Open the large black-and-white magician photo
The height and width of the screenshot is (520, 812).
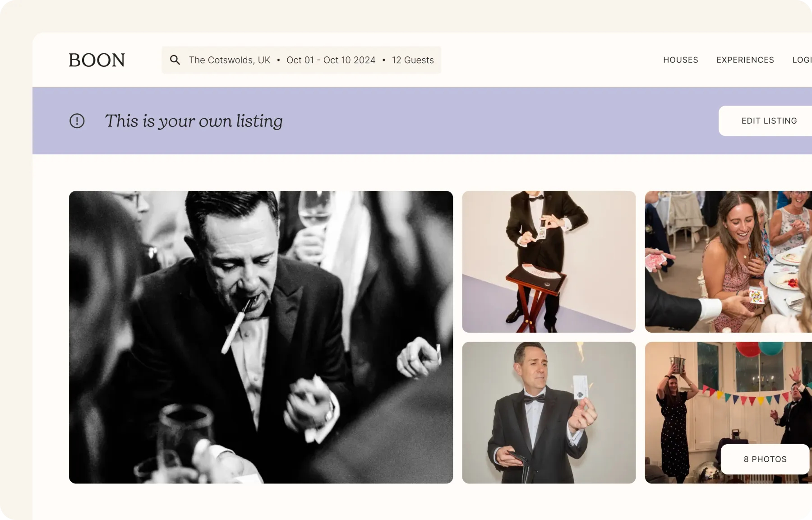[x=261, y=337]
